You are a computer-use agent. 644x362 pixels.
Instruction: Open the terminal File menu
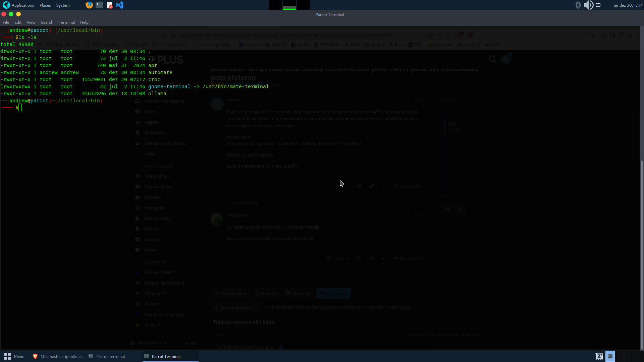tap(6, 22)
